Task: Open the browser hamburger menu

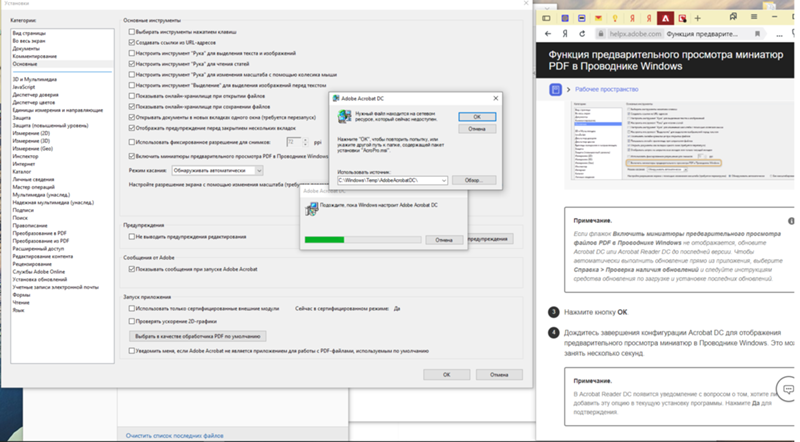Action: point(754,17)
